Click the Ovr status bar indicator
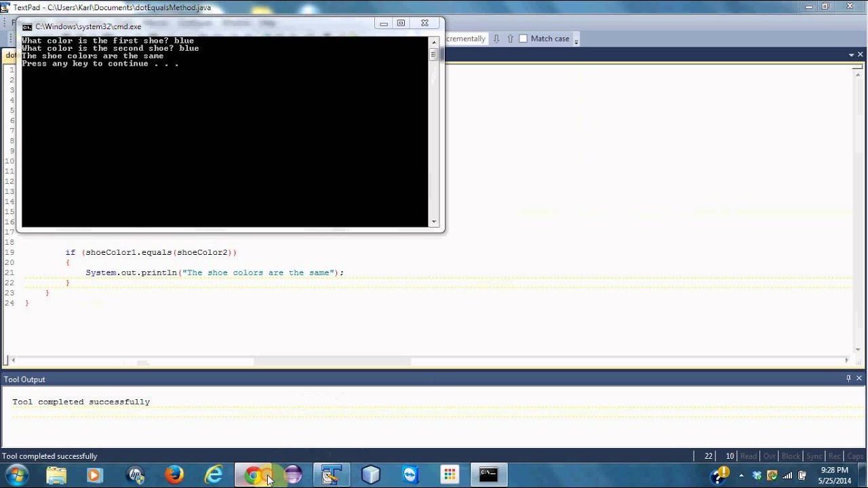The image size is (868, 488). tap(769, 456)
